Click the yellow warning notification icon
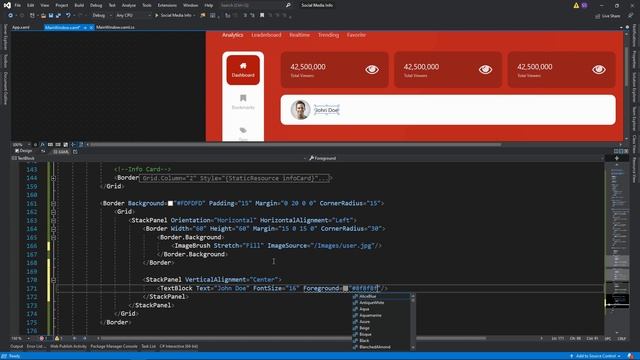Viewport: 640px width, 360px height. 576,5
